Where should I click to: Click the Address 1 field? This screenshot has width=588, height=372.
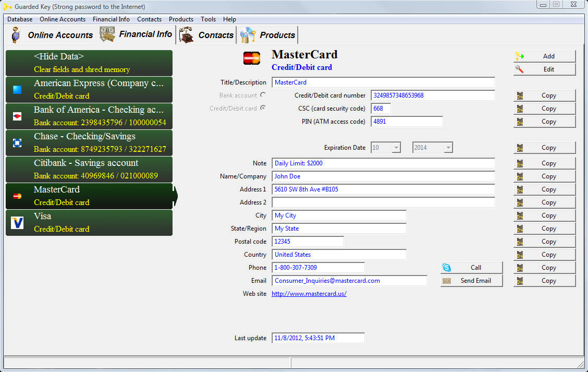pyautogui.click(x=383, y=189)
